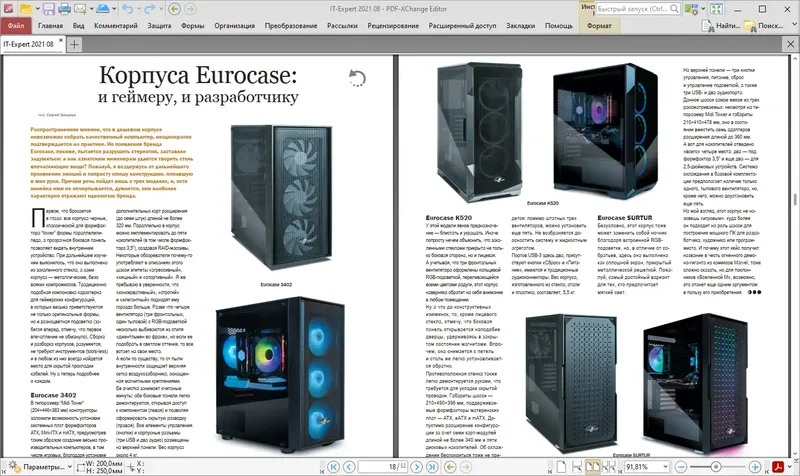800x476 pixels.
Task: Open the Преобразование ribbon tab
Action: 291,26
